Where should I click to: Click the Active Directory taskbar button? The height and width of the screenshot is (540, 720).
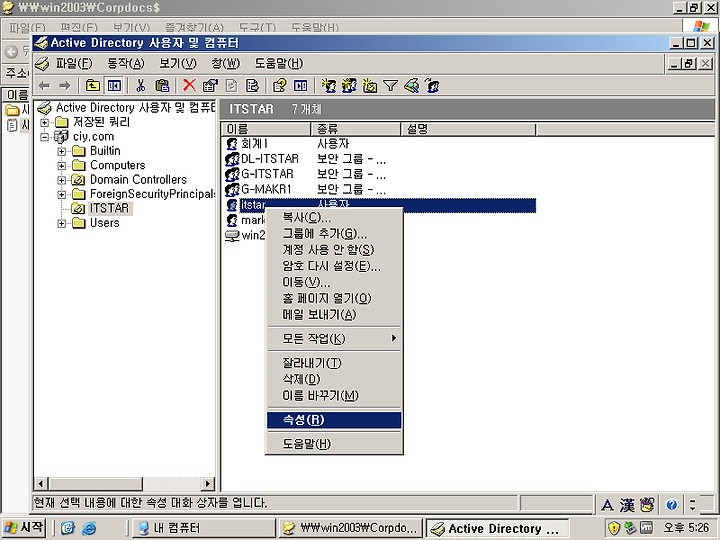click(x=497, y=528)
